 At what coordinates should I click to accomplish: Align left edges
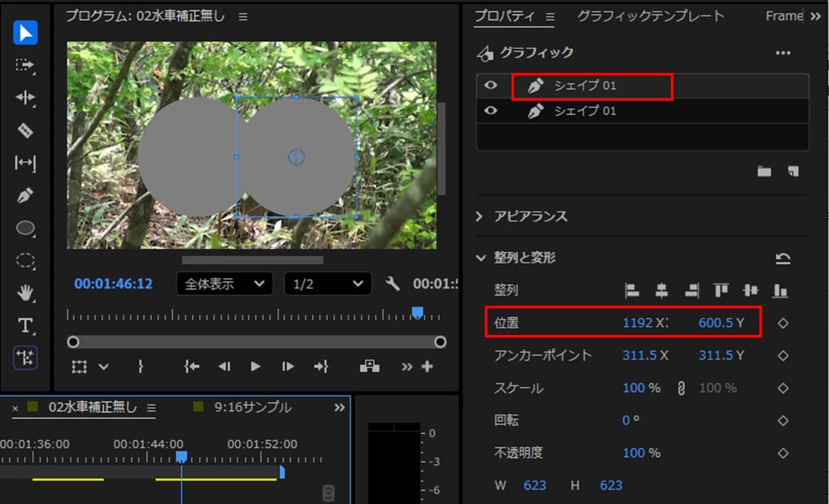pos(632,291)
